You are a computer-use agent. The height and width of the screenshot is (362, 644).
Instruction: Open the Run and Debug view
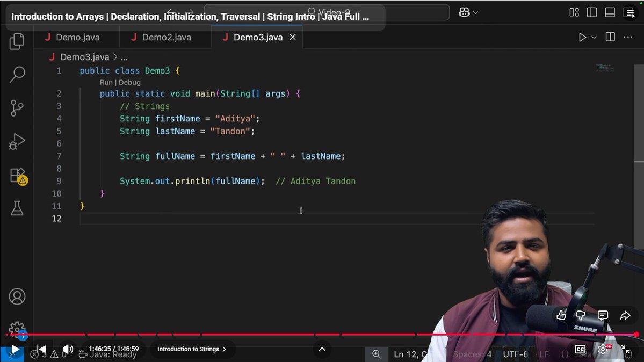[17, 142]
